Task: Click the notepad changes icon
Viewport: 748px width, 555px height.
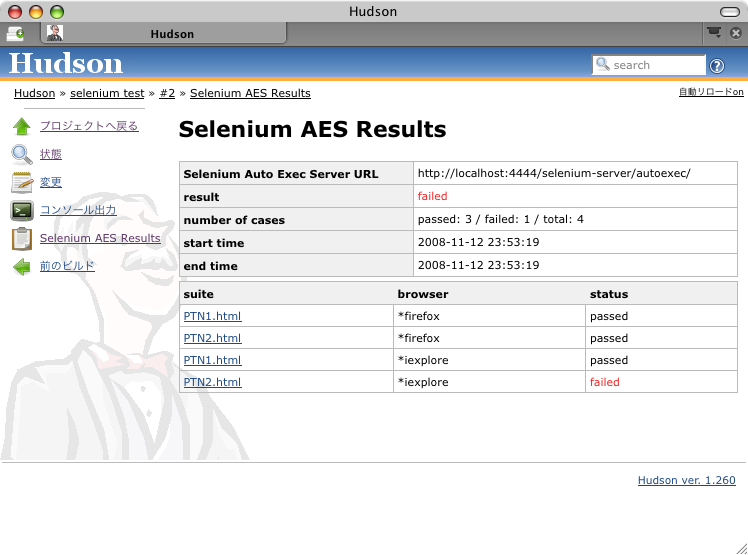Action: (x=22, y=182)
